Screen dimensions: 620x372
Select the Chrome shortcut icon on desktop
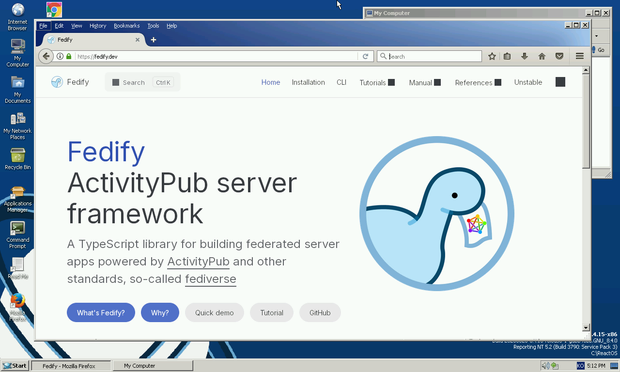click(x=54, y=9)
